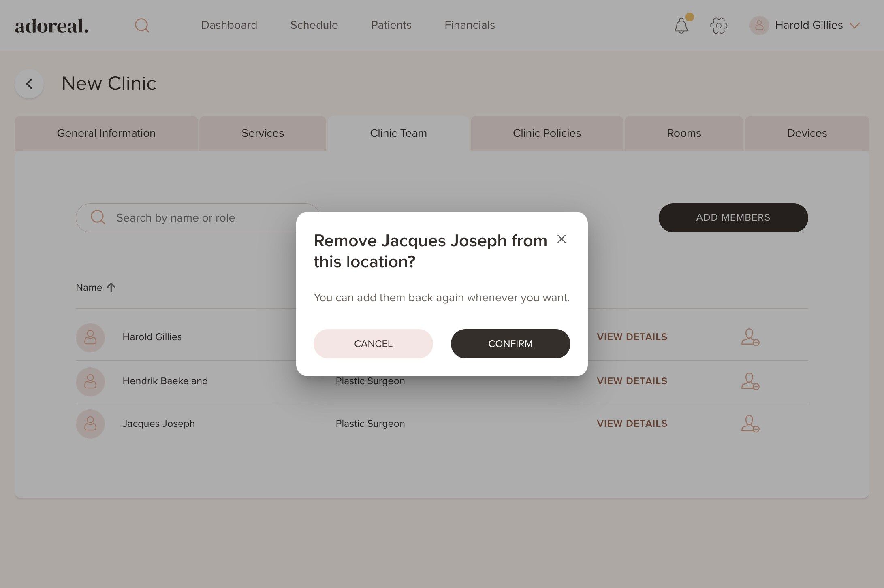
Task: Click the back arrow beside New Clinic
Action: pos(29,84)
